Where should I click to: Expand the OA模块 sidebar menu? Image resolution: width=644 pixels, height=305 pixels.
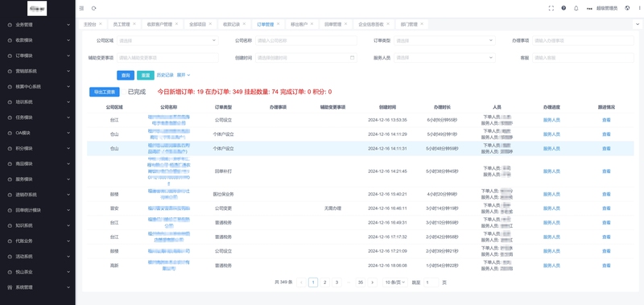37,133
